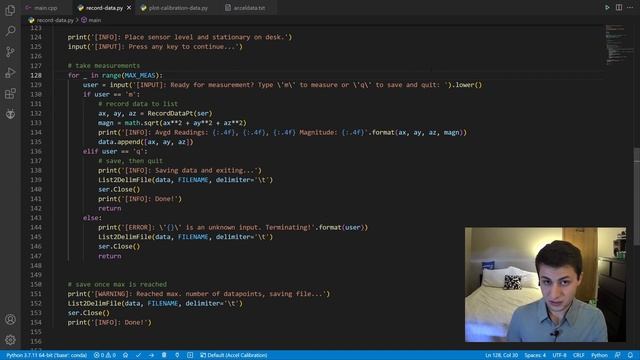Viewport: 640px width, 360px height.
Task: Click the errors and warnings count indicator
Action: tap(105, 355)
